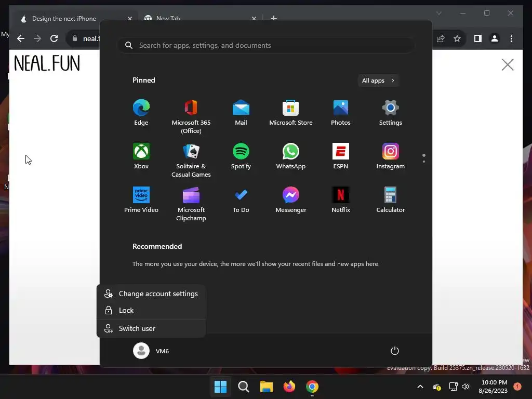
Task: Select Change account settings
Action: 151,294
